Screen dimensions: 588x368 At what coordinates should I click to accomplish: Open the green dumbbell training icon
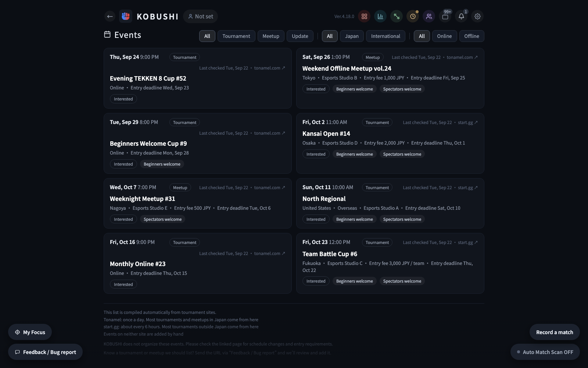(397, 16)
